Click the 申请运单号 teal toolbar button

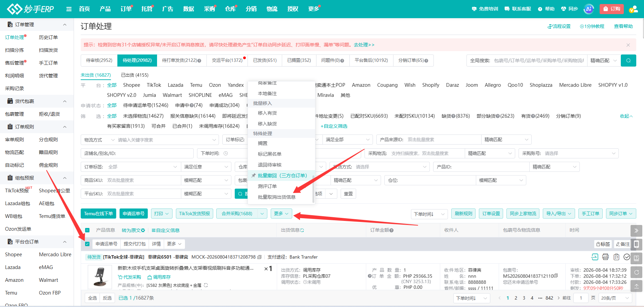(x=134, y=214)
